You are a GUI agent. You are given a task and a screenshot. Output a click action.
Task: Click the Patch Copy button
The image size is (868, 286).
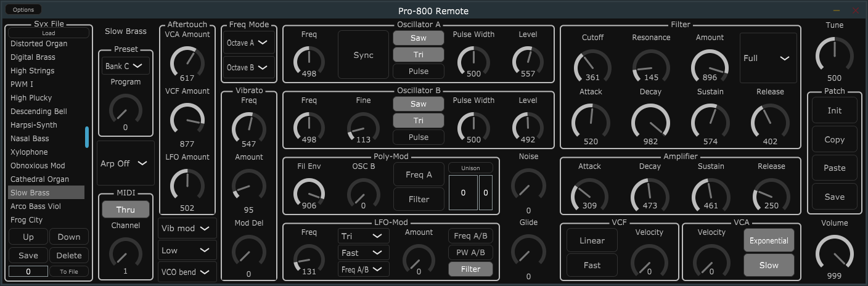point(834,139)
